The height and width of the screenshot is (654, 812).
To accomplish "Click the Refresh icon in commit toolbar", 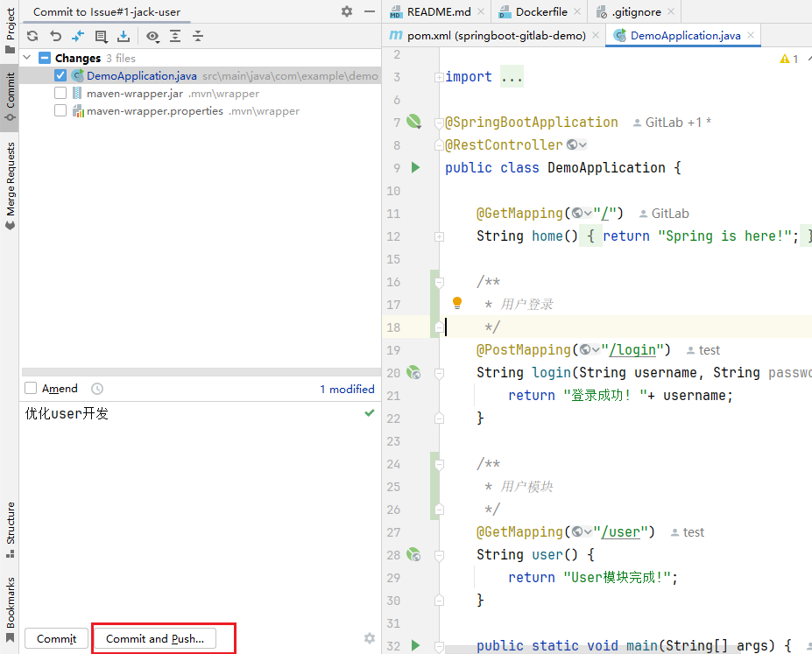I will pyautogui.click(x=32, y=36).
